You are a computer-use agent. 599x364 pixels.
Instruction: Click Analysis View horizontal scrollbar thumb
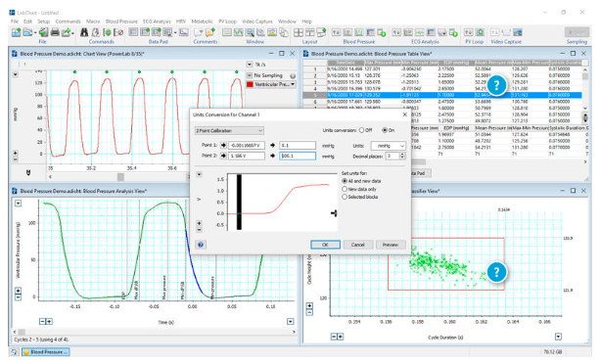click(x=22, y=332)
